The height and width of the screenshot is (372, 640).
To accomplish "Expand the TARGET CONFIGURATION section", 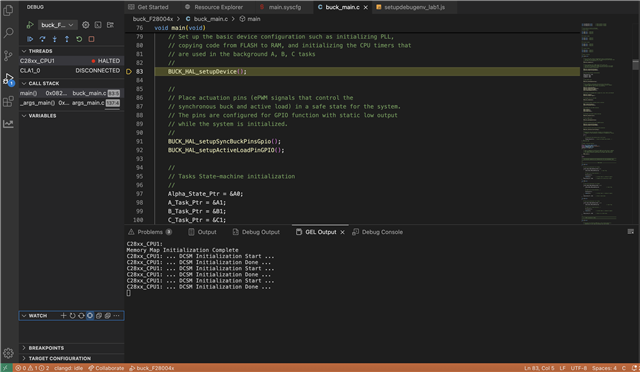I will click(71, 358).
